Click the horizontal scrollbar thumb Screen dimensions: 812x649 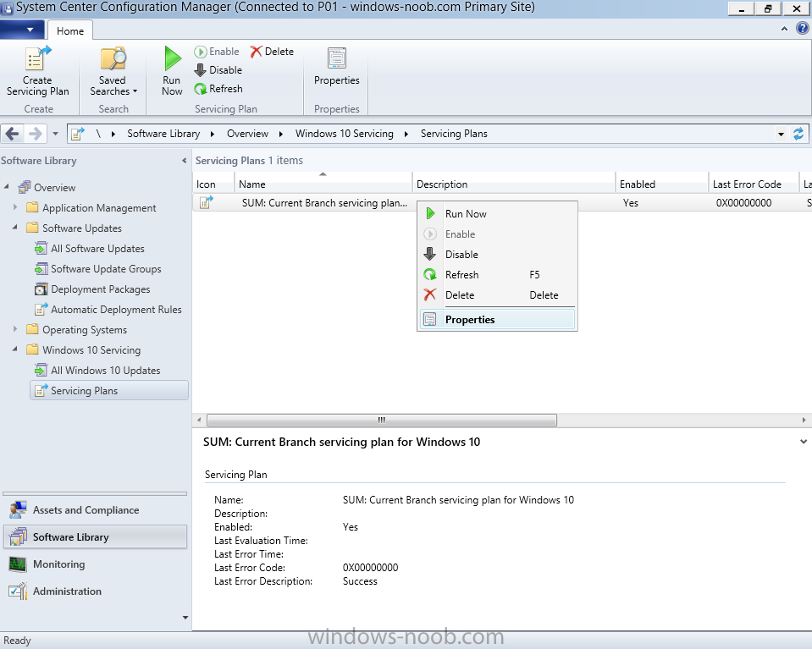[382, 420]
